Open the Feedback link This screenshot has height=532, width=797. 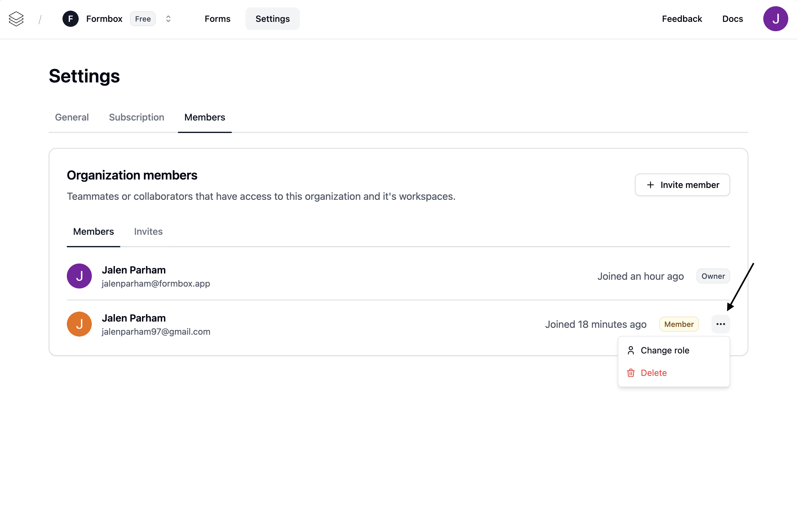point(682,19)
